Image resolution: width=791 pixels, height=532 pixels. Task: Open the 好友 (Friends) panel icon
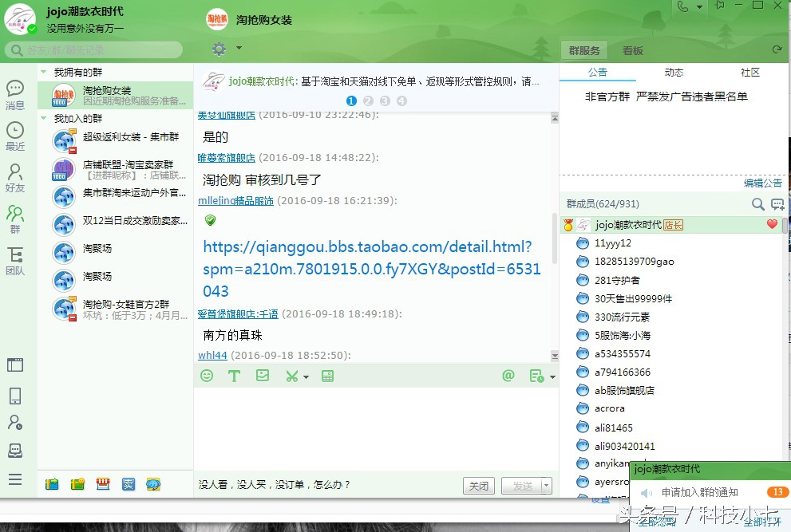tap(16, 177)
